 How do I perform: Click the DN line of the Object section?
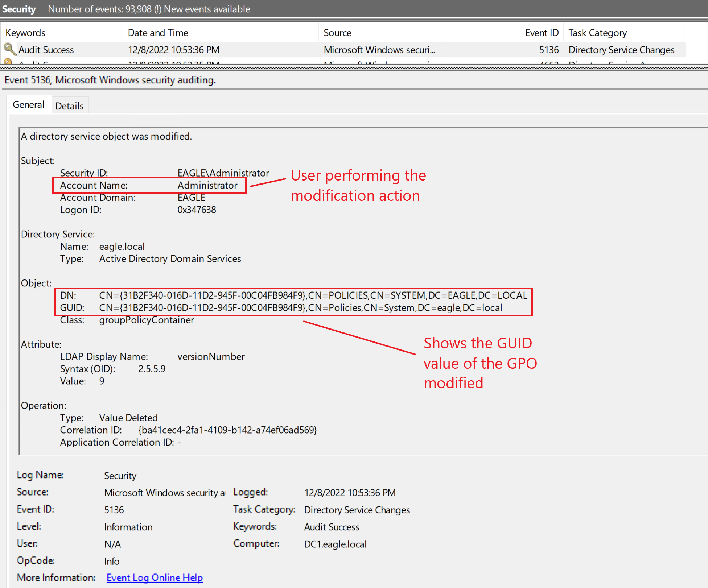coord(313,295)
